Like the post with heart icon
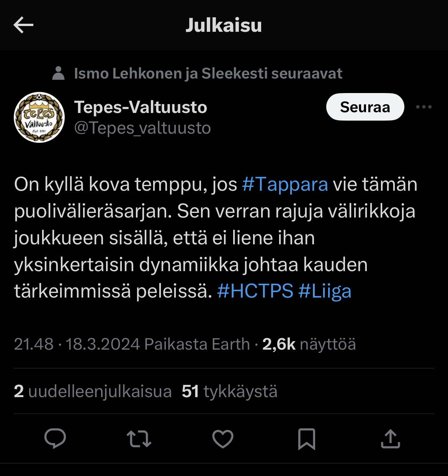 (x=223, y=439)
